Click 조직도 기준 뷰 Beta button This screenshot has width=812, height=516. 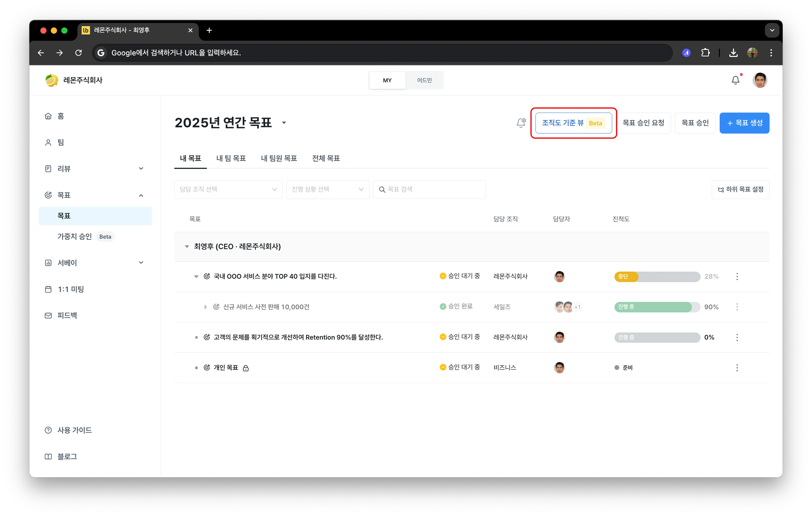573,123
